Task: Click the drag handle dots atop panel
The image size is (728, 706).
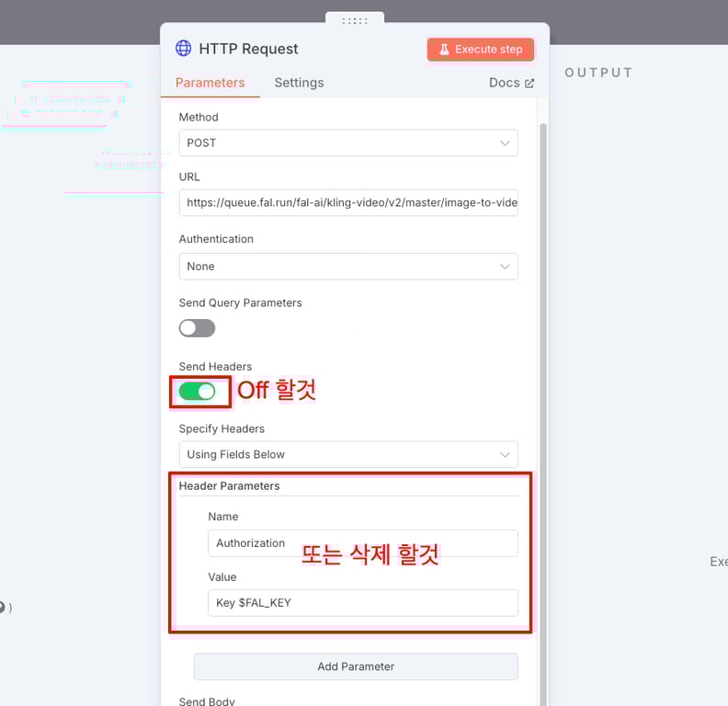Action: 355,21
